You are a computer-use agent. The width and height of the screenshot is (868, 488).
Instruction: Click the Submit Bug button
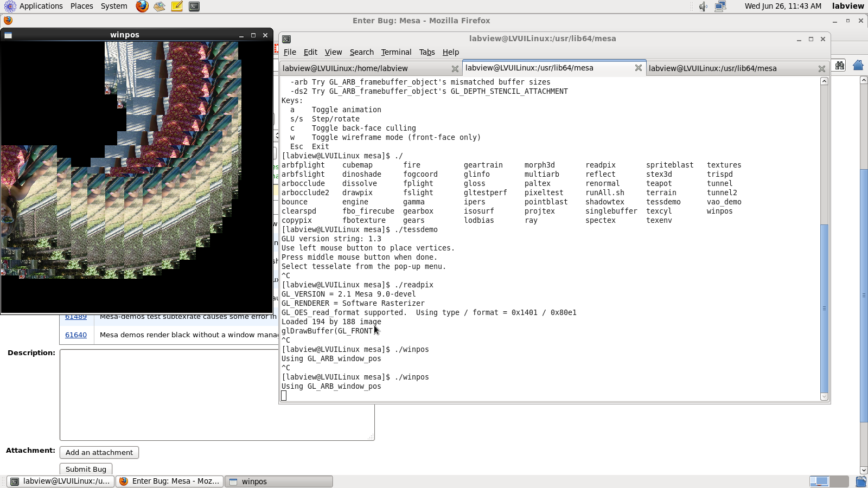click(86, 469)
